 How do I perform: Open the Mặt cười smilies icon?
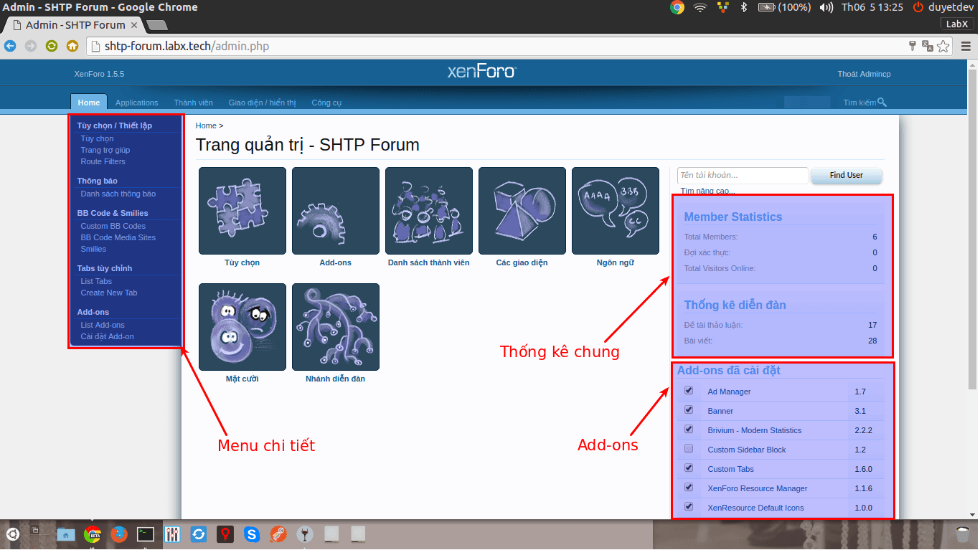pyautogui.click(x=242, y=327)
